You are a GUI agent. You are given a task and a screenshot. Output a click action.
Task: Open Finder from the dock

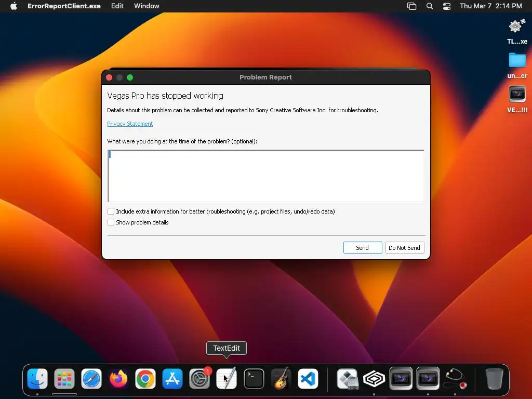coord(37,379)
